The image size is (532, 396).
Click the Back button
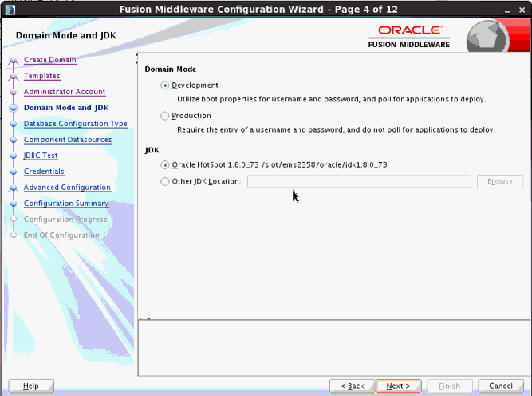point(353,386)
